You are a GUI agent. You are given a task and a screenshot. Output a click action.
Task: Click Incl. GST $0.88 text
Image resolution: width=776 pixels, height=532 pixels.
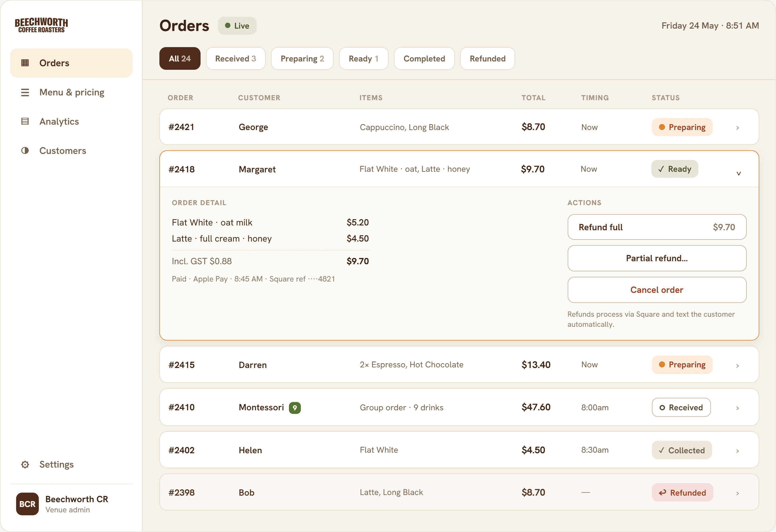202,261
